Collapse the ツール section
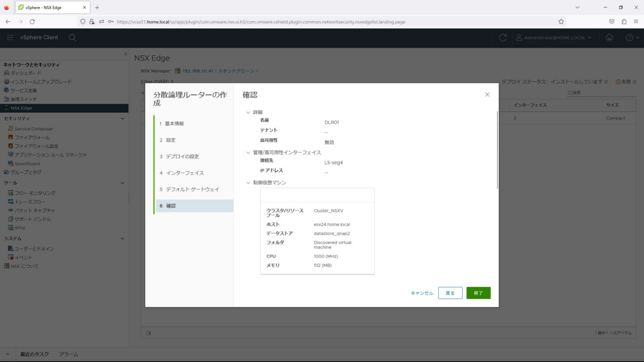Screen dimensions: 644x362 pos(122,183)
